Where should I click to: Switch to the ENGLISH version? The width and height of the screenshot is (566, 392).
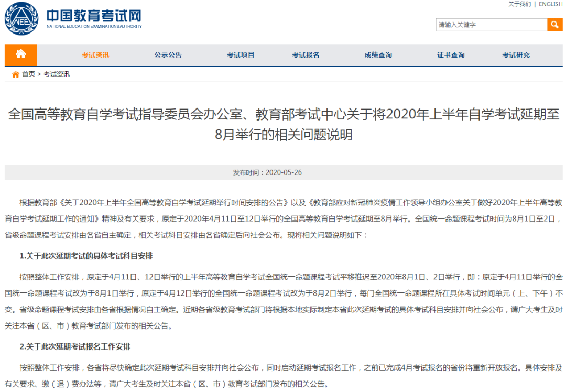550,4
